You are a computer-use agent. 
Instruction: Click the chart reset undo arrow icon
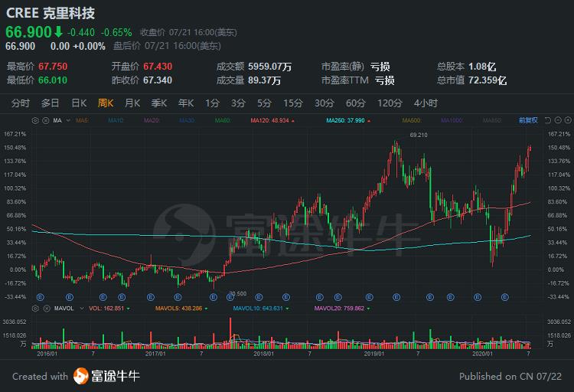pyautogui.click(x=548, y=120)
